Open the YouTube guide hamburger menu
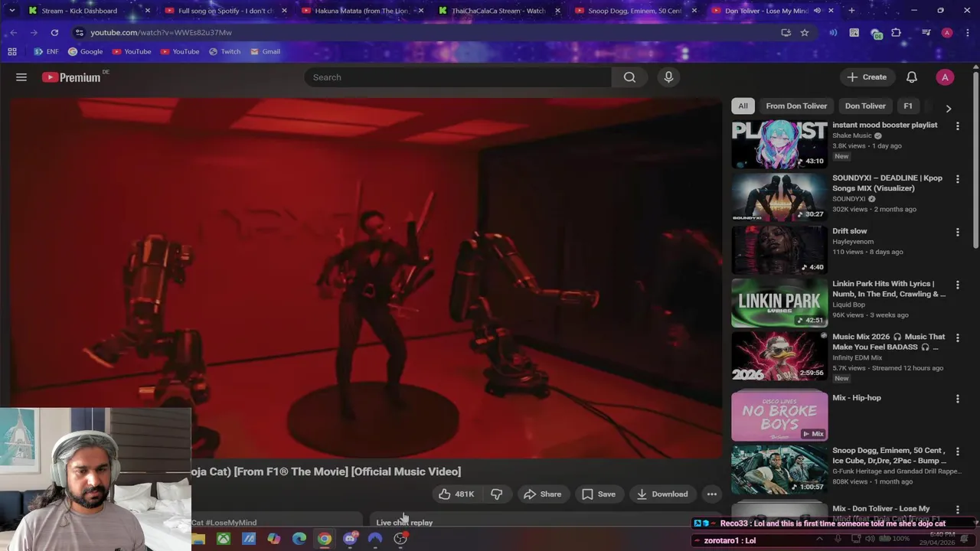This screenshot has height=551, width=980. 21,77
